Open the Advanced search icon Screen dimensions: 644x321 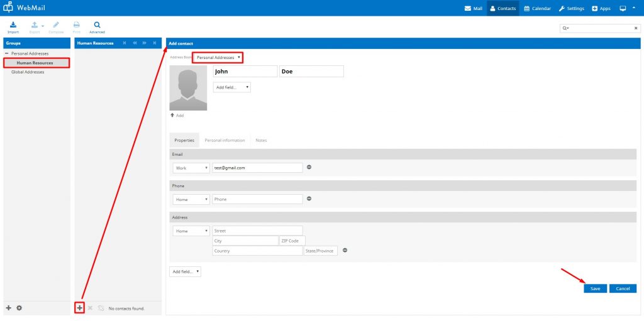pyautogui.click(x=97, y=26)
